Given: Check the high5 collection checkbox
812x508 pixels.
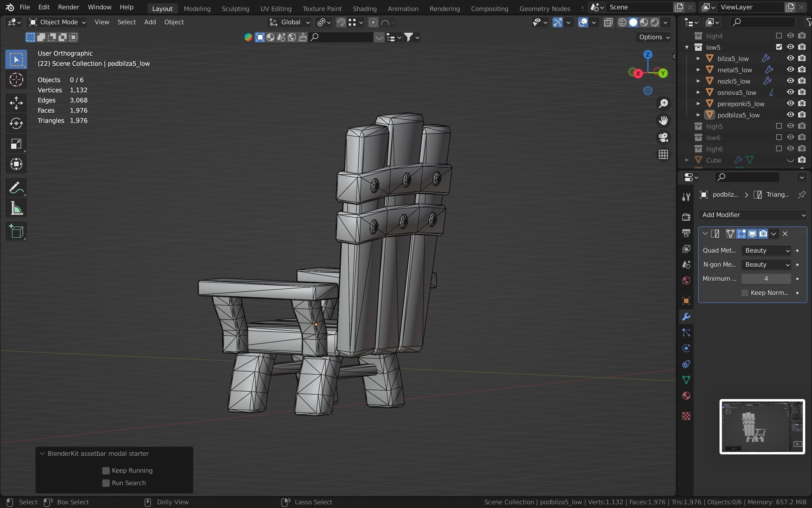Looking at the screenshot, I should coord(779,126).
